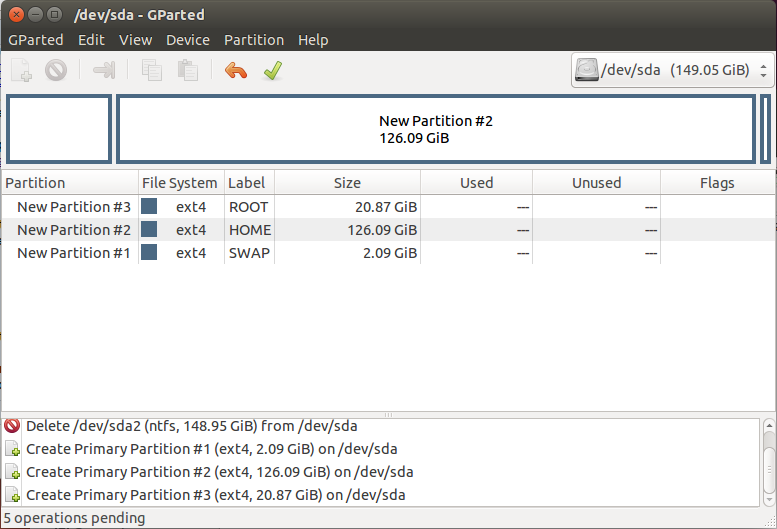Click create icon beside Partition #3 operation
Image resolution: width=777 pixels, height=529 pixels.
tap(12, 494)
